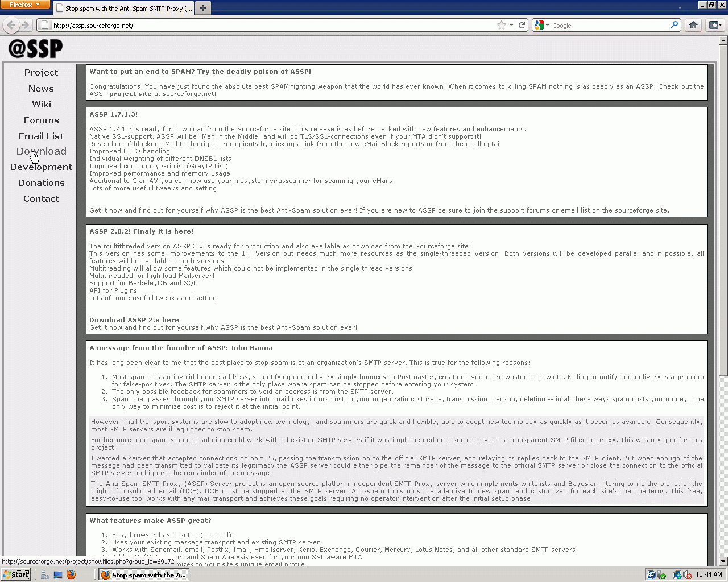
Task: Click the taskbar clock showing 11:44 AM
Action: tap(709, 575)
